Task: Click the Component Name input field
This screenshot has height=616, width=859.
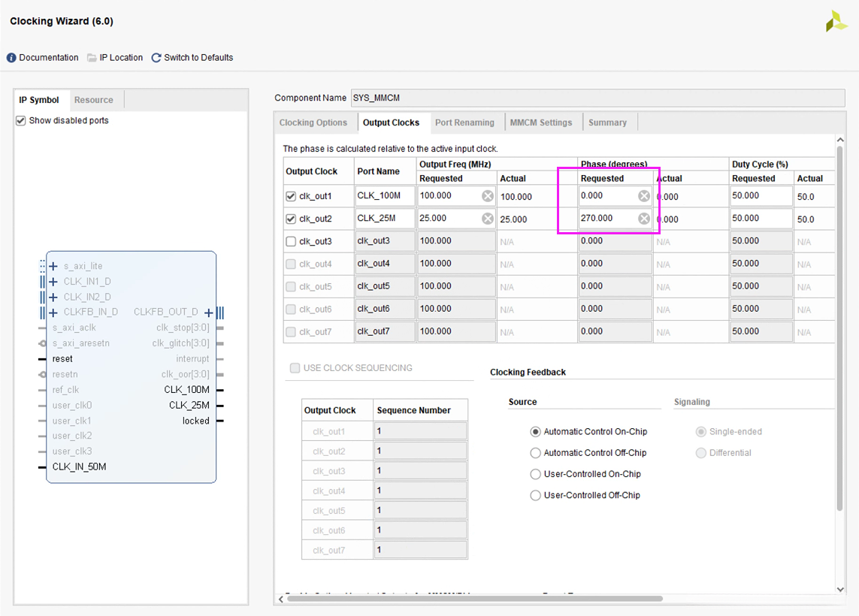Action: [x=597, y=98]
